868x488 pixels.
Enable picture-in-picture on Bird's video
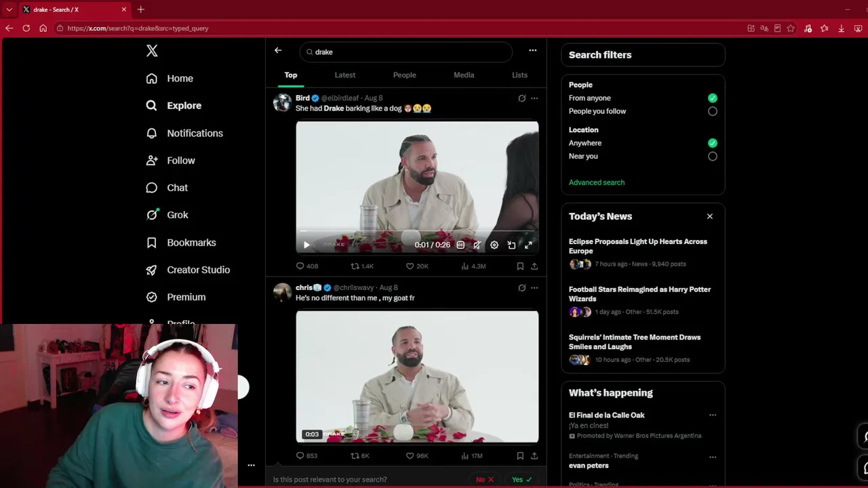tap(511, 245)
